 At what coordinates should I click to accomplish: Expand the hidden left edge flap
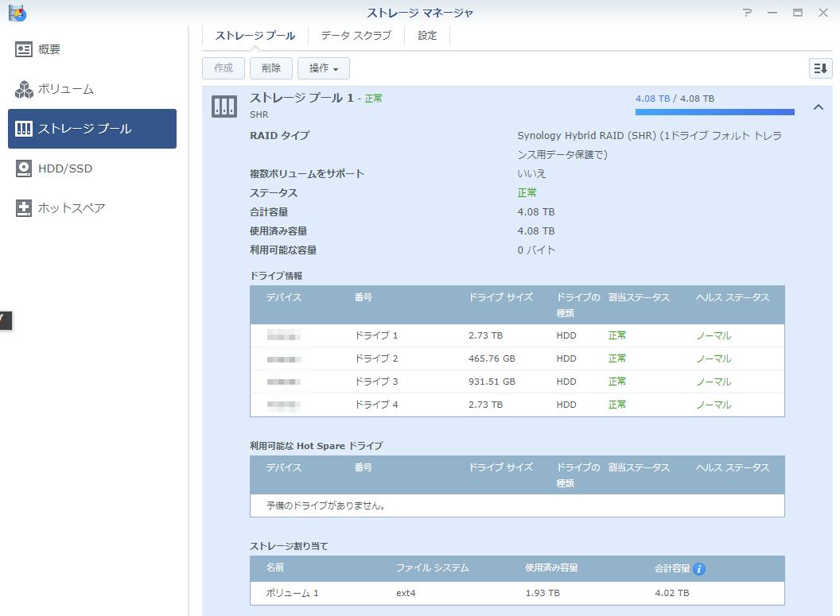coord(6,321)
